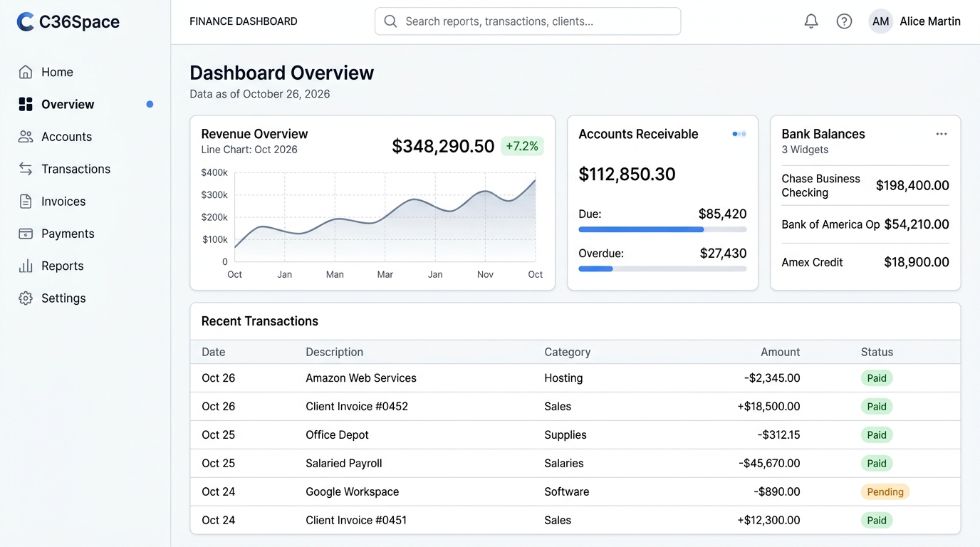This screenshot has height=547, width=980.
Task: Click Client Invoice #0451 description
Action: click(x=356, y=520)
